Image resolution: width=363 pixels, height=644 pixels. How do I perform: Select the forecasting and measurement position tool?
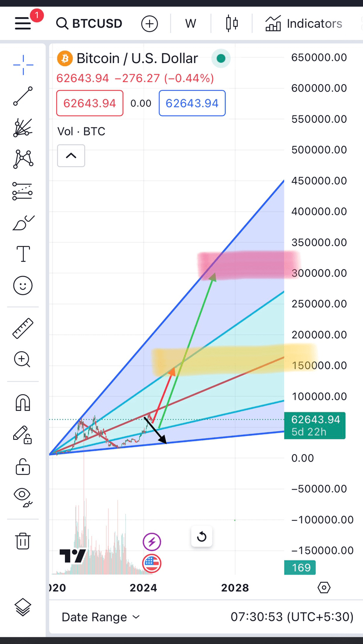tap(23, 191)
